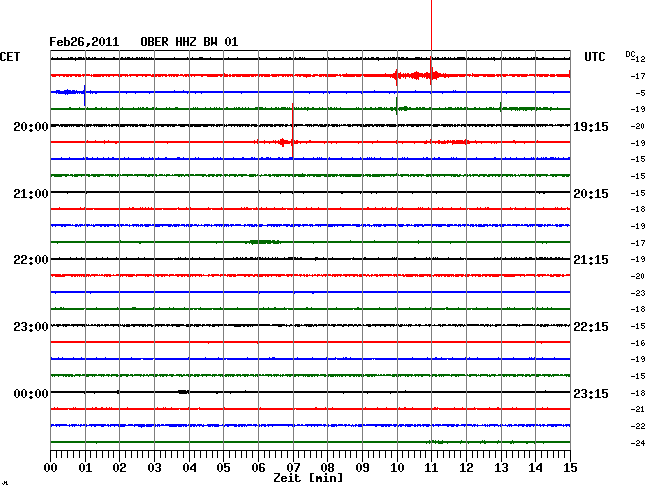Viewport: 650px width, 494px height.
Task: Click minute label 10 on the time axis
Action: [397, 467]
